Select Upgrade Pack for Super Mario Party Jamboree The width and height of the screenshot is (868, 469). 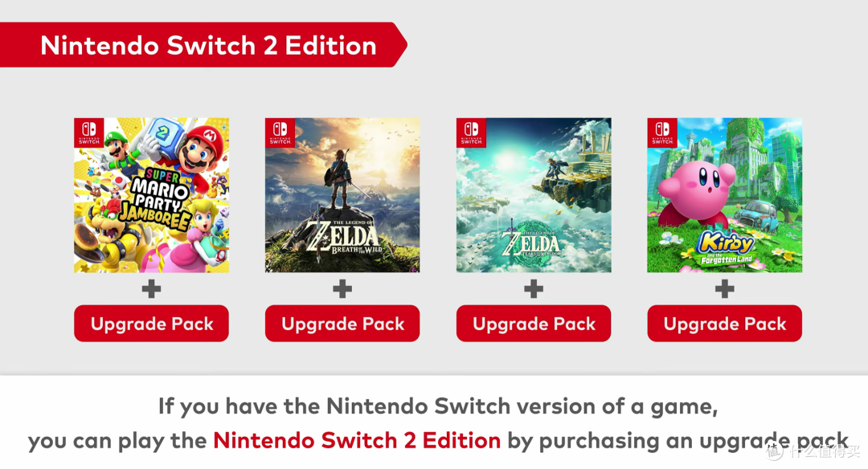tap(151, 324)
